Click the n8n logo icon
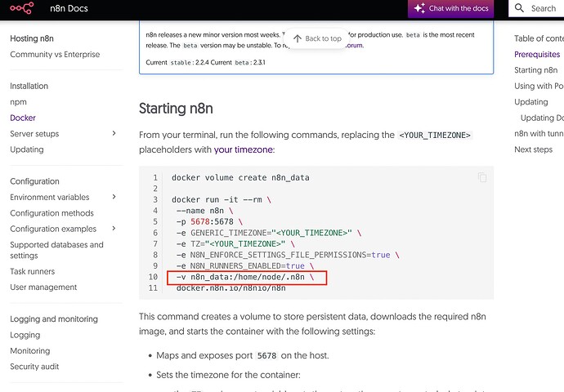564x392 pixels. pos(23,8)
